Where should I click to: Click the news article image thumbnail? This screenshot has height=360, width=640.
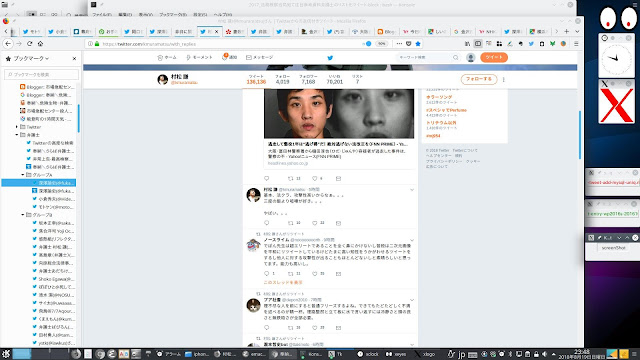339,113
